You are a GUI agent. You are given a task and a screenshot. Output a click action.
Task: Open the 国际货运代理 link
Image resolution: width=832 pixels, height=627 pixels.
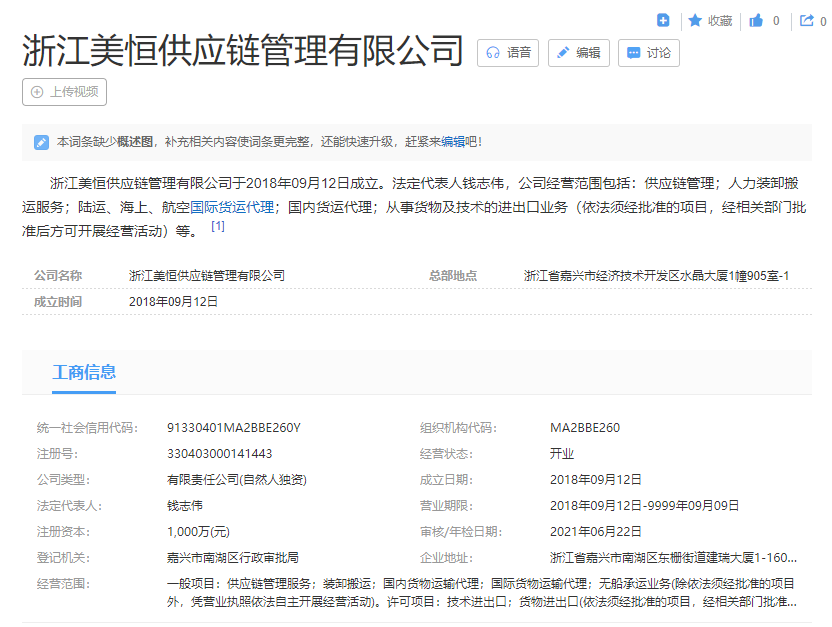232,207
